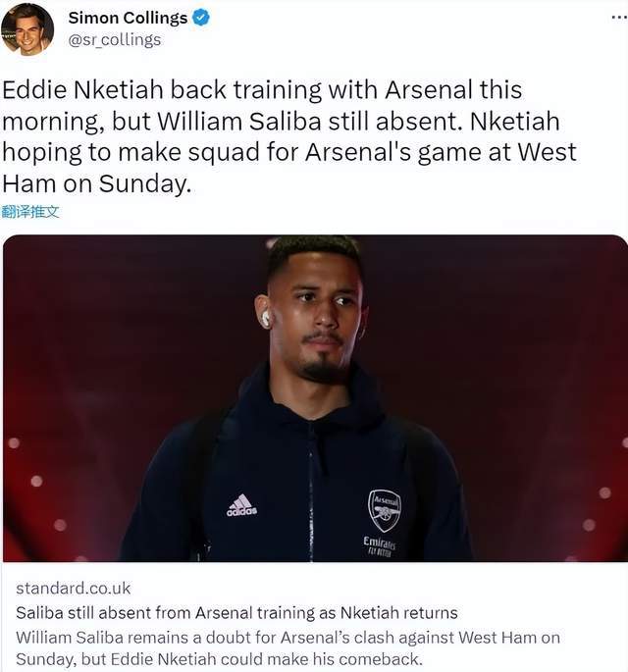Image resolution: width=628 pixels, height=672 pixels.
Task: Open the @sr_collings handle link
Action: point(115,40)
